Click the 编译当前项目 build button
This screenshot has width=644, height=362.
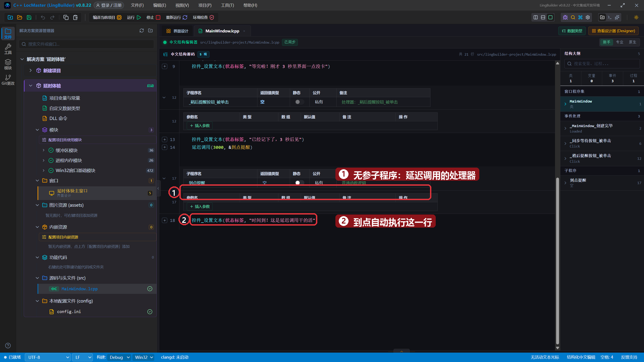[107, 17]
